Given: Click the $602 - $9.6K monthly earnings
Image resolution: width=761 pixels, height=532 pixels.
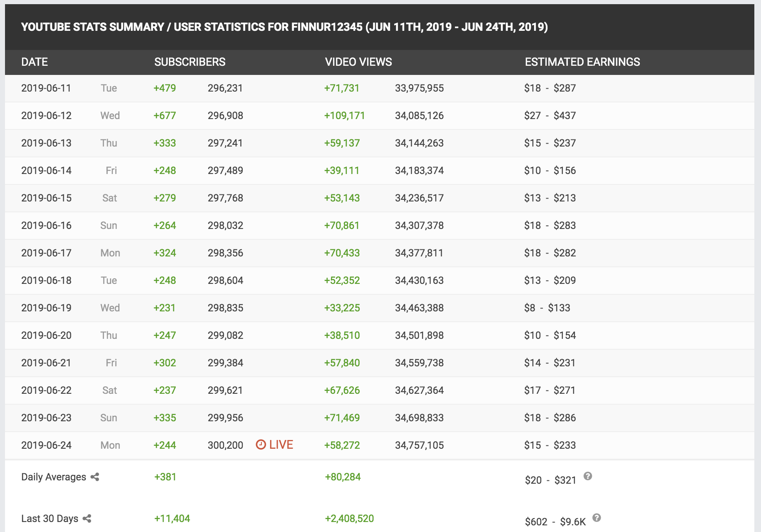Looking at the screenshot, I should tap(555, 522).
